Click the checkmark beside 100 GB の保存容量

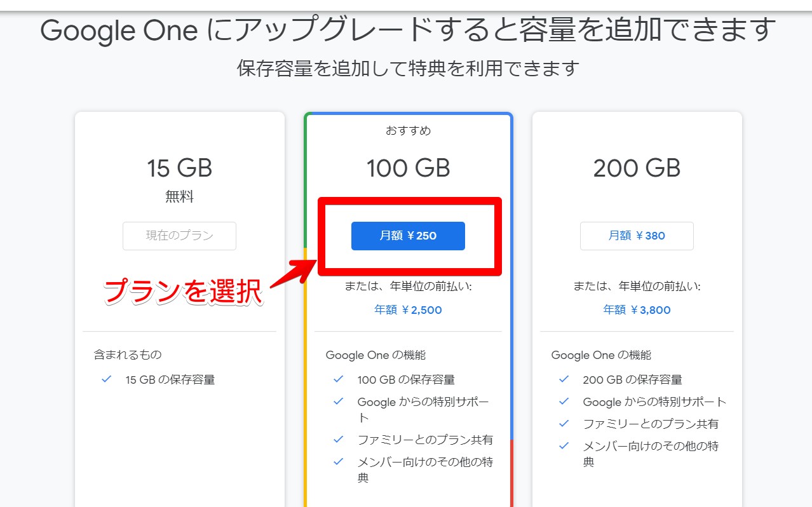coord(339,379)
